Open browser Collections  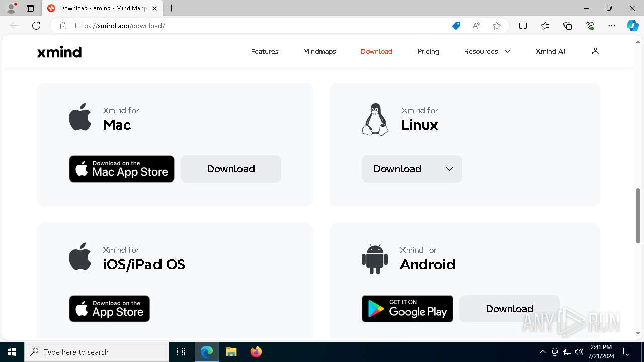[568, 26]
